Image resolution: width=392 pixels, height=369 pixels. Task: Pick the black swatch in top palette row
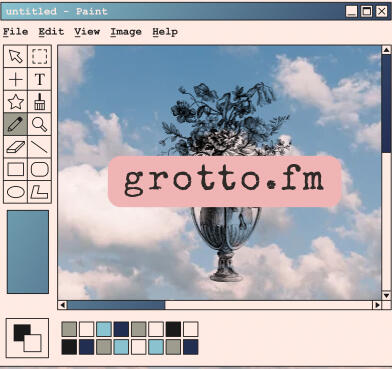coord(173,329)
